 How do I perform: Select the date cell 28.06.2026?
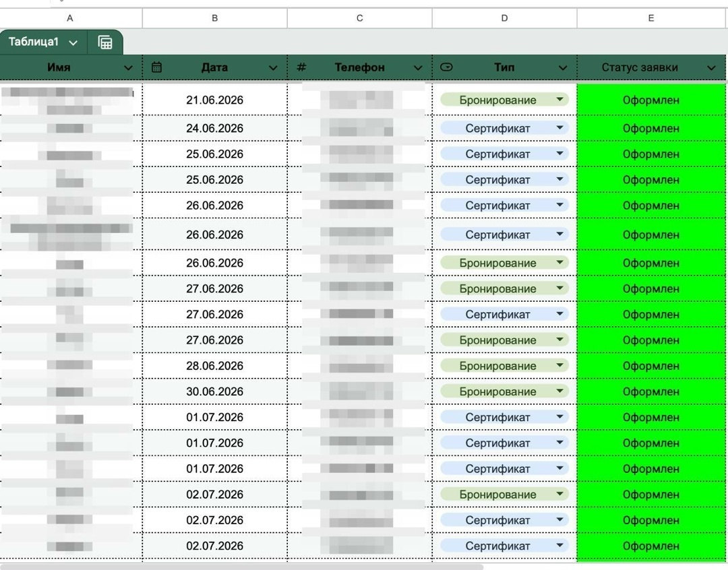(214, 366)
